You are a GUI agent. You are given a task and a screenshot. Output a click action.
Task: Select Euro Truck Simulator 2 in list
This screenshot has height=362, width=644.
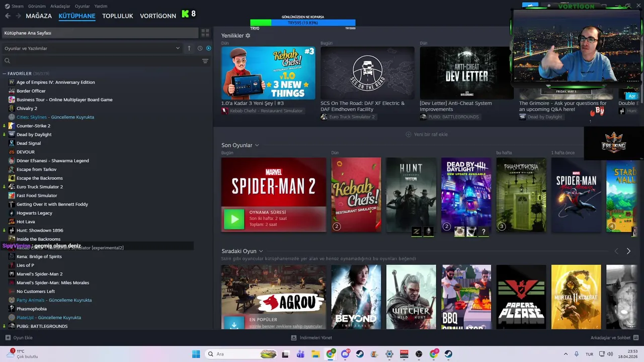pos(40,187)
